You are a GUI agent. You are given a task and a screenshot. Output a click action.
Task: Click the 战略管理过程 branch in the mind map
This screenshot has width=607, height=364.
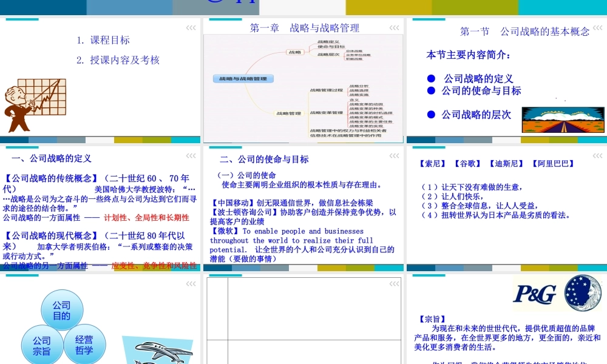[x=326, y=90]
